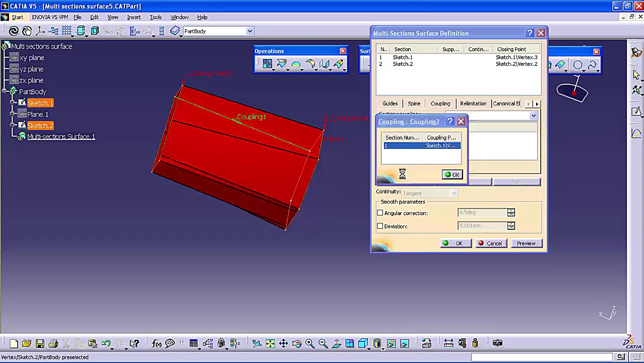Click the Fly mode icon
Viewport: 644px width, 363px height.
(x=257, y=343)
